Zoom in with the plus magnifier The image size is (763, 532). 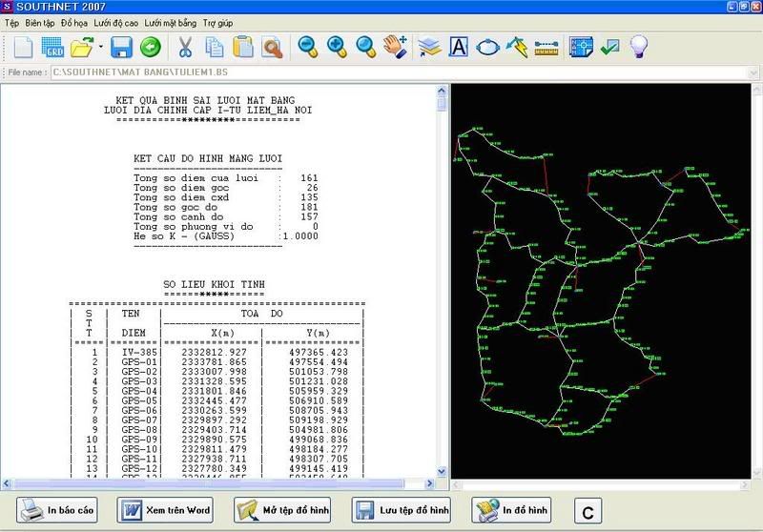337,47
